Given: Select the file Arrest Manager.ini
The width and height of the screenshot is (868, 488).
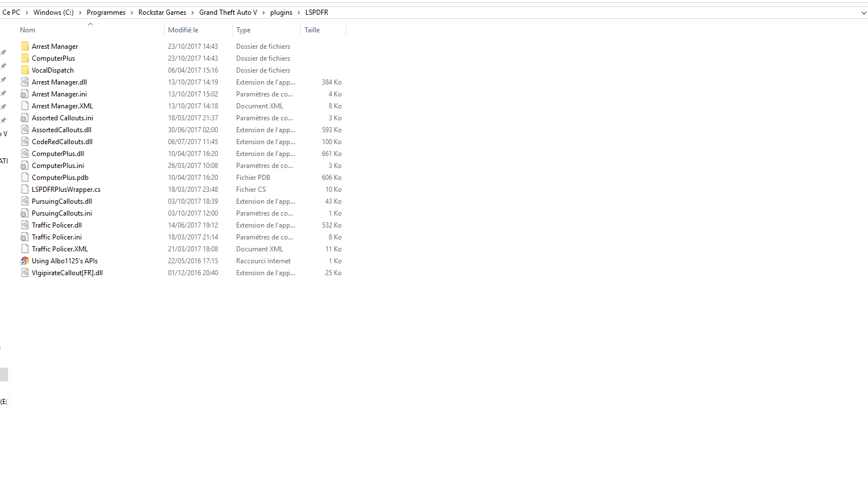Looking at the screenshot, I should click(x=60, y=94).
